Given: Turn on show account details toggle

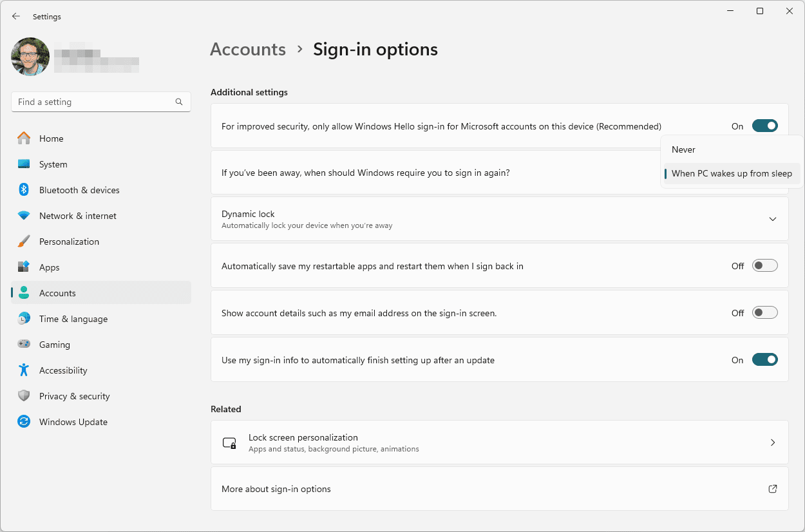Looking at the screenshot, I should [x=764, y=313].
